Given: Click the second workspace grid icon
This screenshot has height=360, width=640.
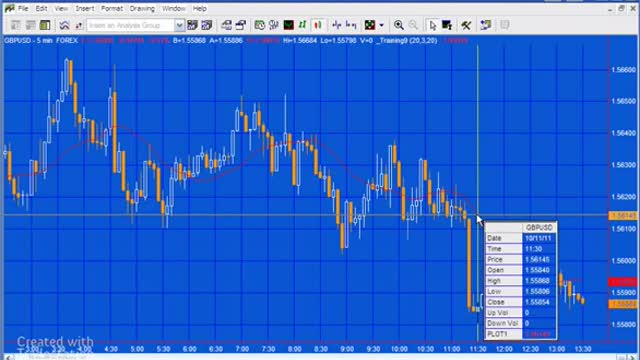Looking at the screenshot, I should click(x=207, y=25).
